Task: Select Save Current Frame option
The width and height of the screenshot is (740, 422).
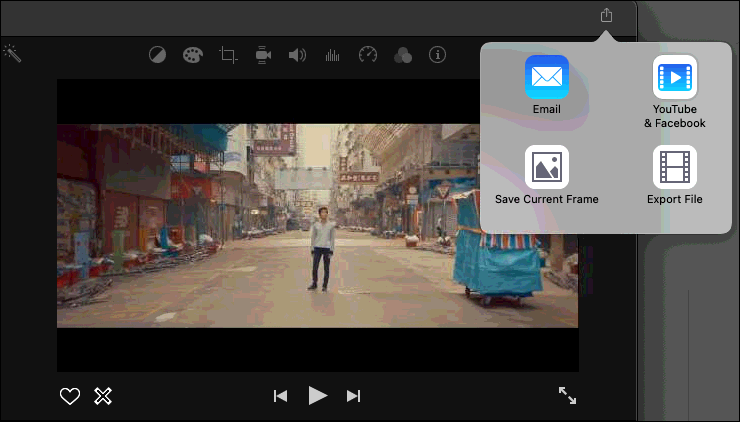Action: (x=547, y=168)
